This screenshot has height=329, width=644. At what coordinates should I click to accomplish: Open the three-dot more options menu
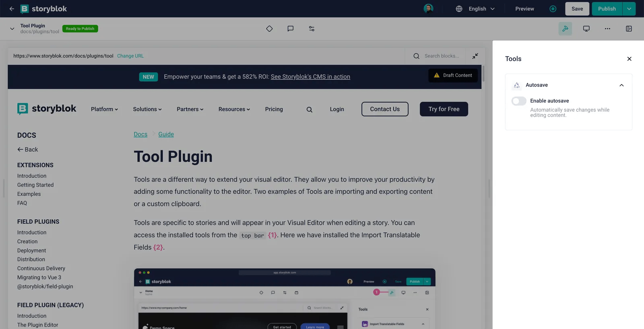pos(607,29)
